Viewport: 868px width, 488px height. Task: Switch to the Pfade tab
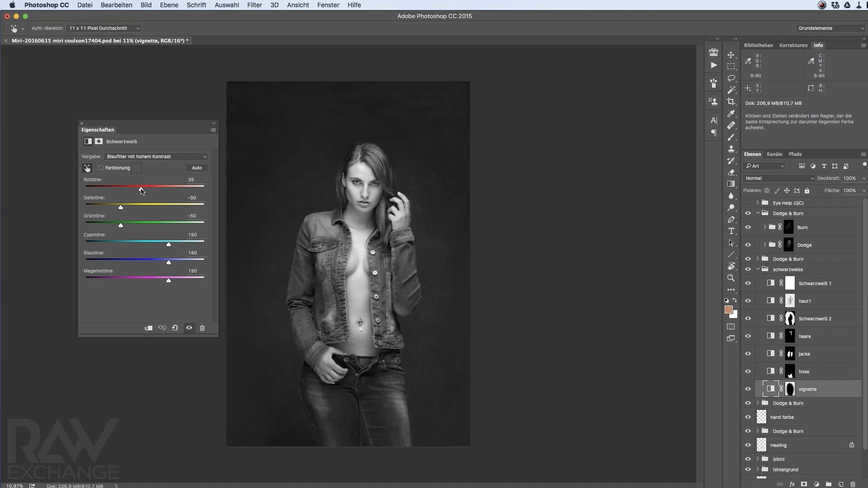pyautogui.click(x=795, y=154)
